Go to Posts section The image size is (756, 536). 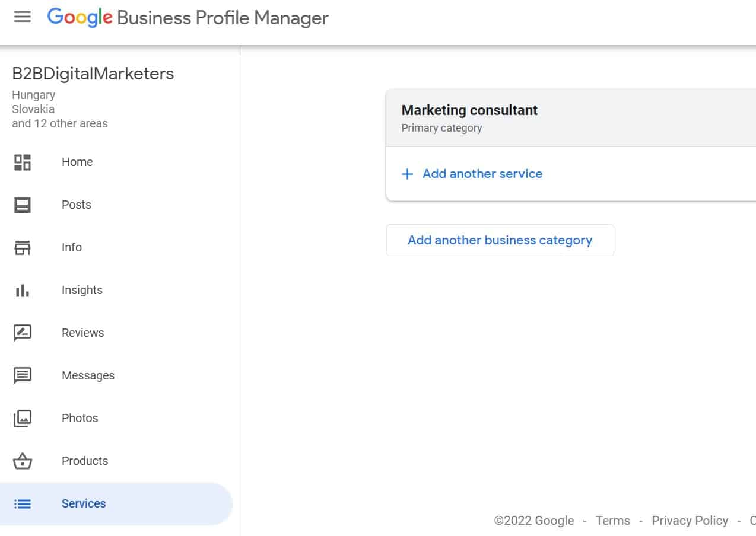pos(77,205)
